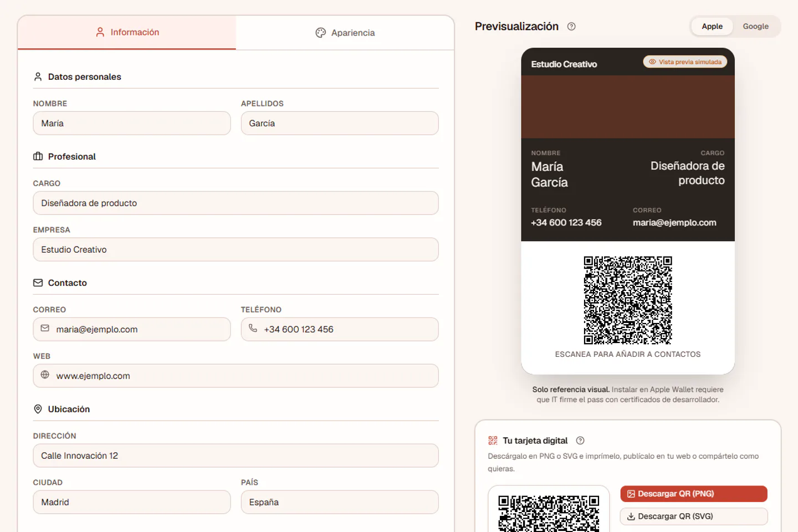Click the Datos personales section heading
This screenshot has height=532, width=798.
point(84,76)
